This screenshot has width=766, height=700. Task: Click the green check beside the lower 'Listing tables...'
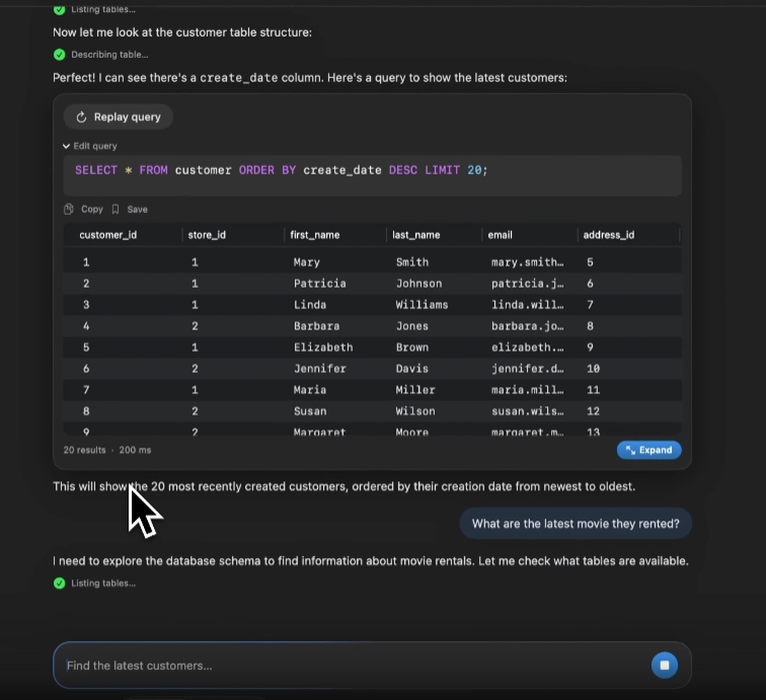tap(59, 584)
